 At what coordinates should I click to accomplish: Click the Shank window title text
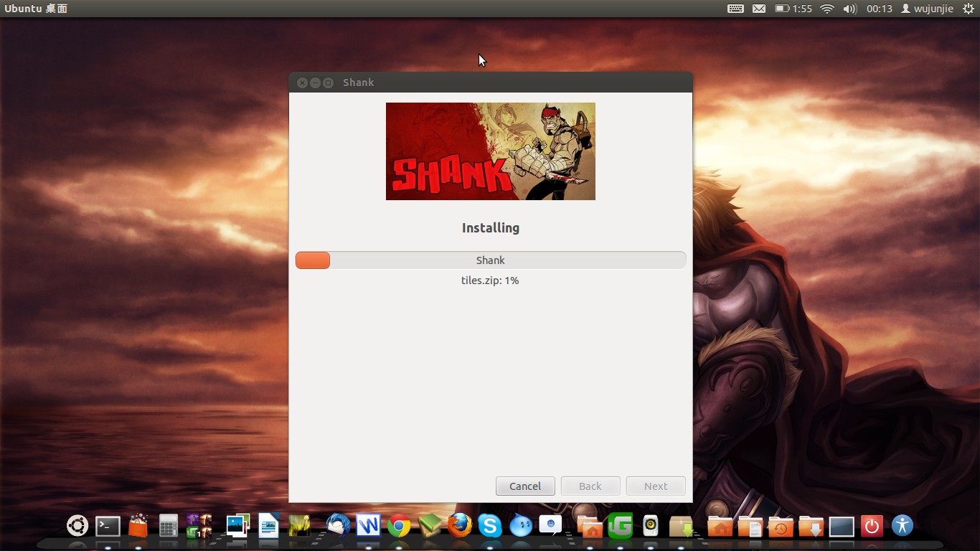(359, 83)
